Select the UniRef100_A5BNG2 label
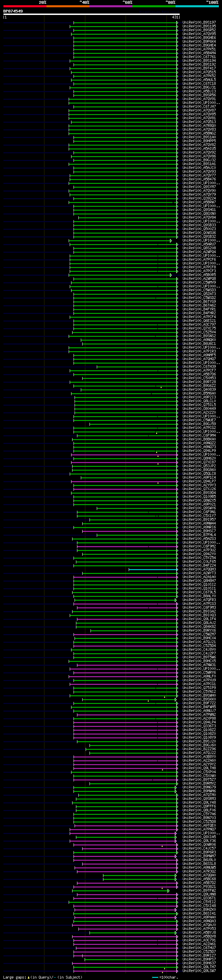Screen dimensions: 222x980 pyautogui.click(x=199, y=133)
